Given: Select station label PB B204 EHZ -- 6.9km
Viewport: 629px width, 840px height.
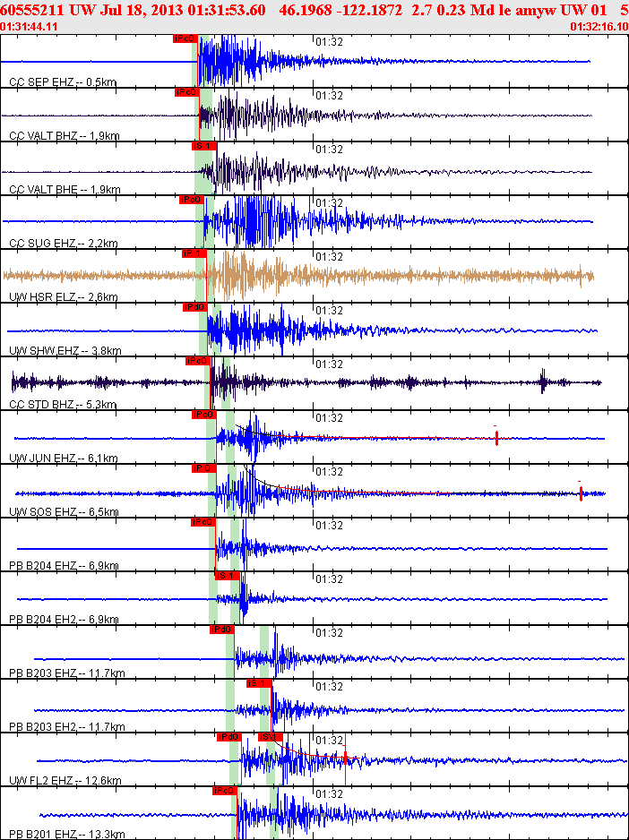Looking at the screenshot, I should 64,566.
